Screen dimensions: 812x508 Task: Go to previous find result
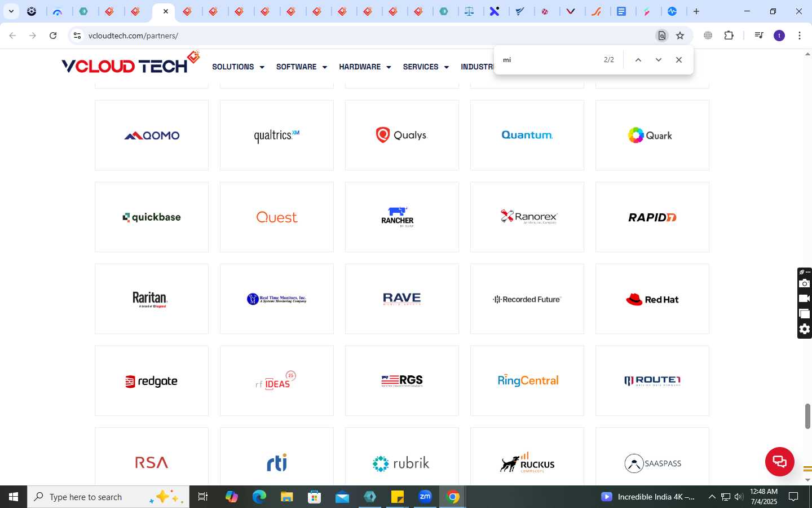(x=638, y=60)
